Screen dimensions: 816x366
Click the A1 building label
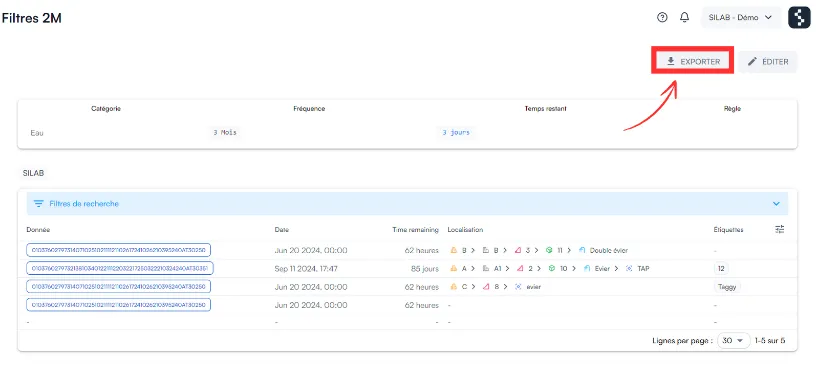[x=498, y=269]
